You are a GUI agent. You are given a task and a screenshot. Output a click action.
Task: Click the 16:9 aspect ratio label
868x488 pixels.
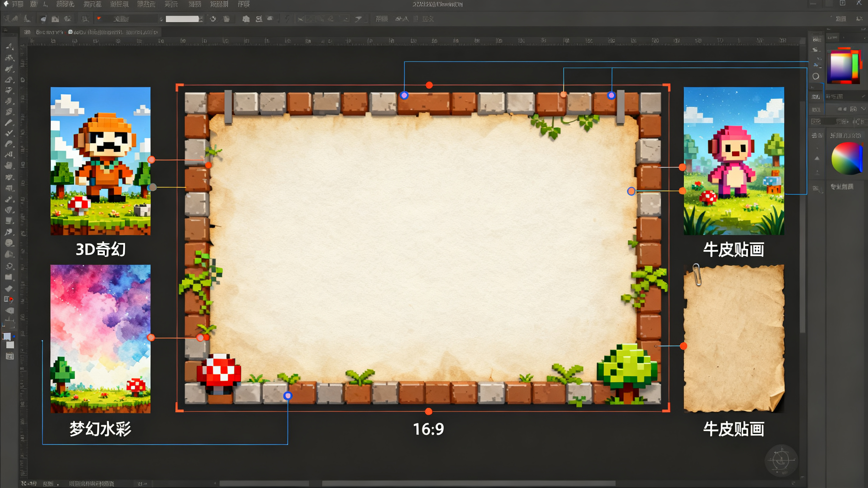(428, 429)
